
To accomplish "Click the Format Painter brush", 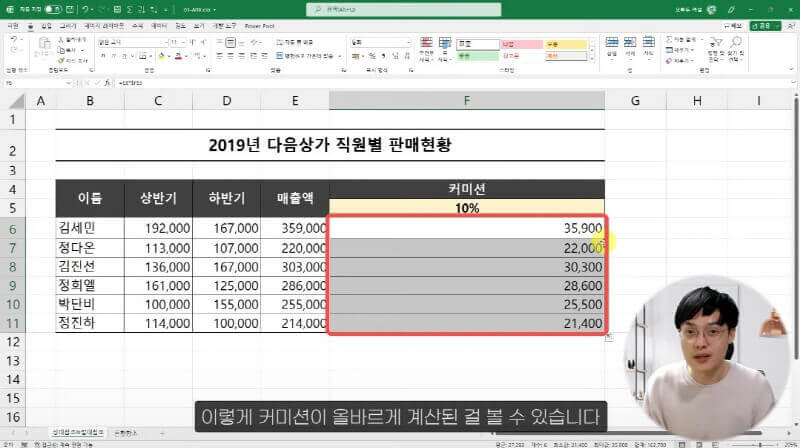I will point(72,60).
